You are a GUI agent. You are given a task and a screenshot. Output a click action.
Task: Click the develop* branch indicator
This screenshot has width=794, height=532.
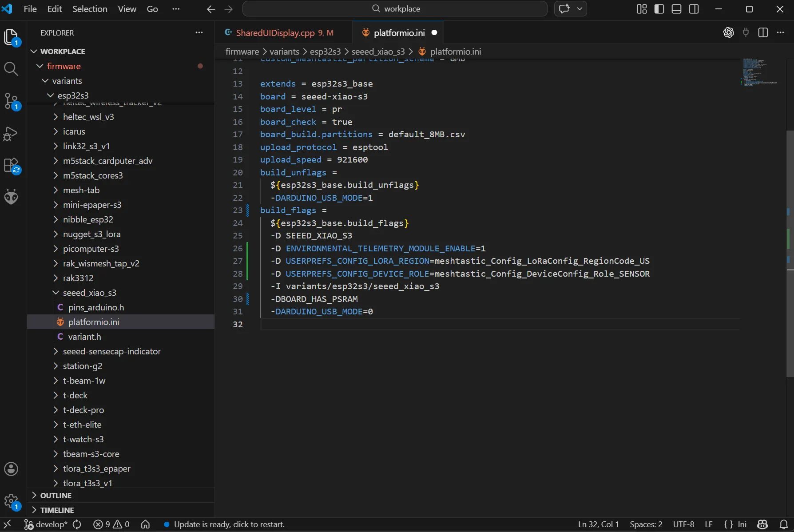click(46, 524)
